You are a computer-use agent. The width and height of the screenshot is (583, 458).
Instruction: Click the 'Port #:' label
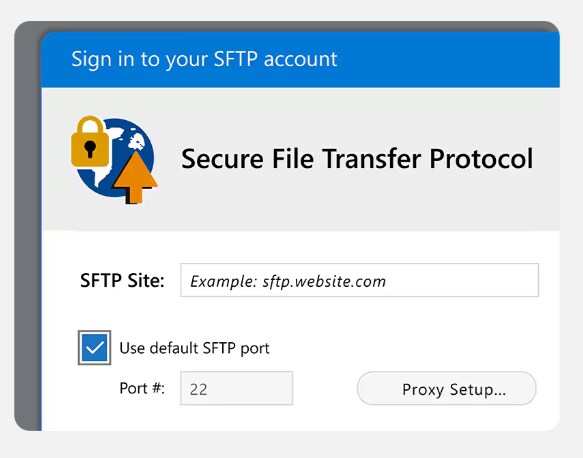point(142,388)
